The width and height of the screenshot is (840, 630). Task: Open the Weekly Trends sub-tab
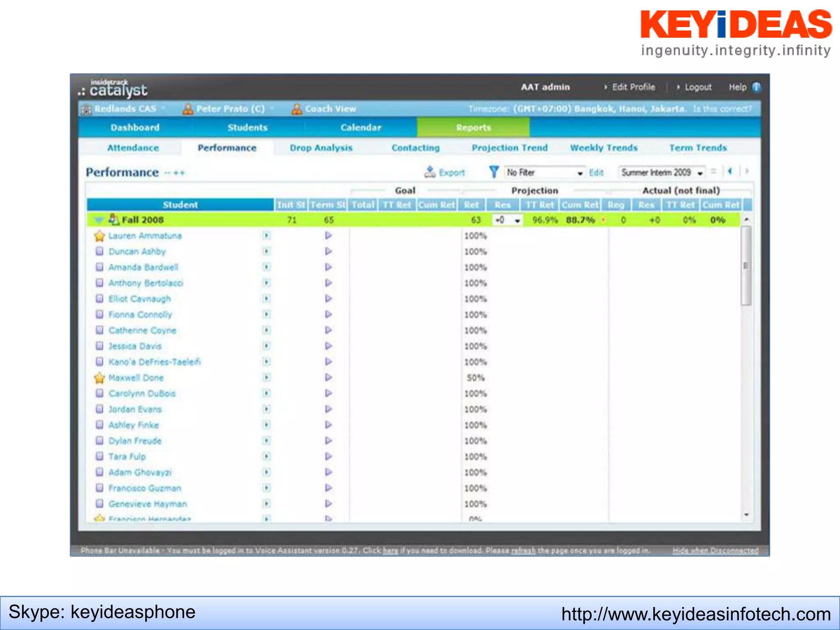click(x=604, y=148)
